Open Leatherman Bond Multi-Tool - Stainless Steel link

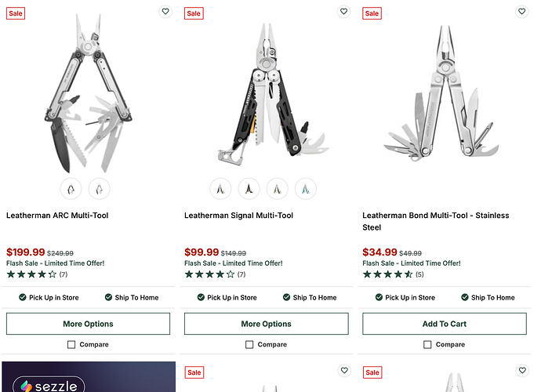click(435, 221)
